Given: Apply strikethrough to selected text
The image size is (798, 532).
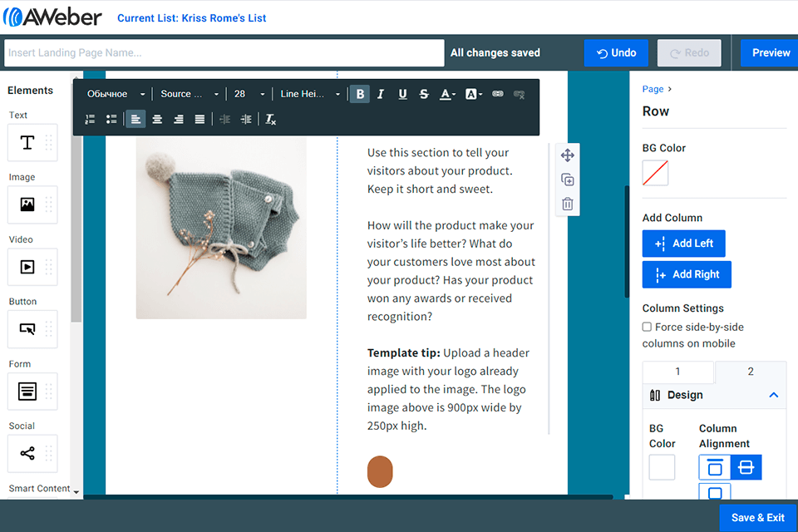Looking at the screenshot, I should point(424,94).
